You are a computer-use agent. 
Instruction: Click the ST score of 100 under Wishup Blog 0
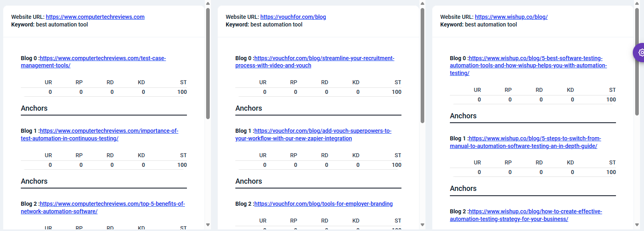[x=612, y=99]
